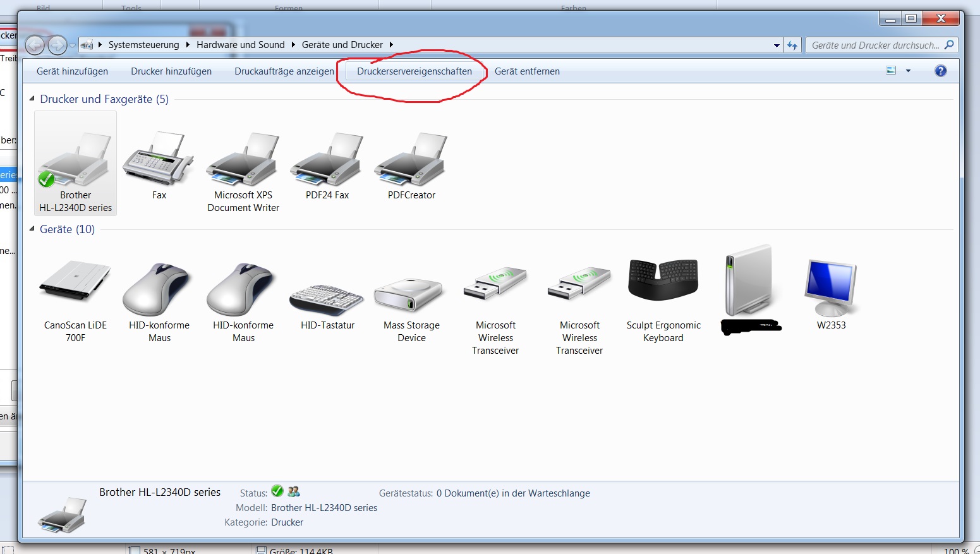Click Geräte und Drucker breadcrumb

(342, 45)
